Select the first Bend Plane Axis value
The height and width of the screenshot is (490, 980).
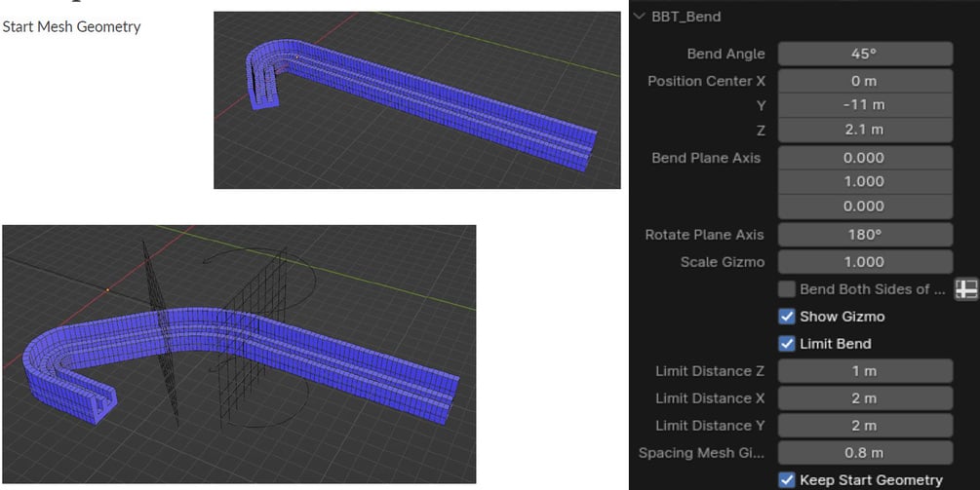(865, 158)
